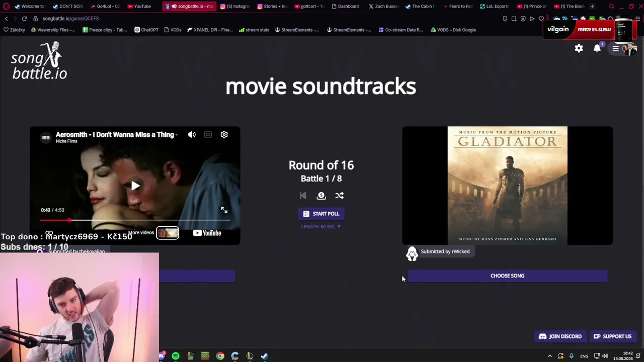Open the Niche Films channel avatar
Image resolution: width=644 pixels, height=362 pixels.
(x=46, y=137)
